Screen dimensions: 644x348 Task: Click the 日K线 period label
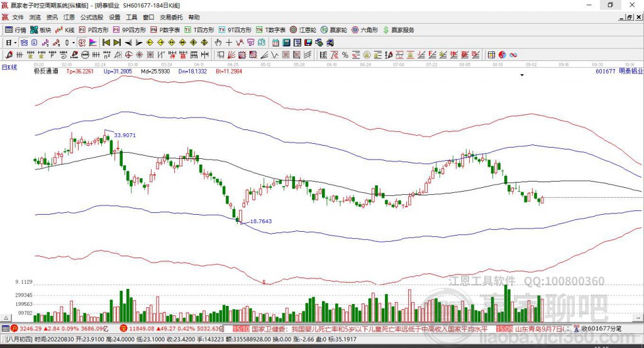(9, 67)
